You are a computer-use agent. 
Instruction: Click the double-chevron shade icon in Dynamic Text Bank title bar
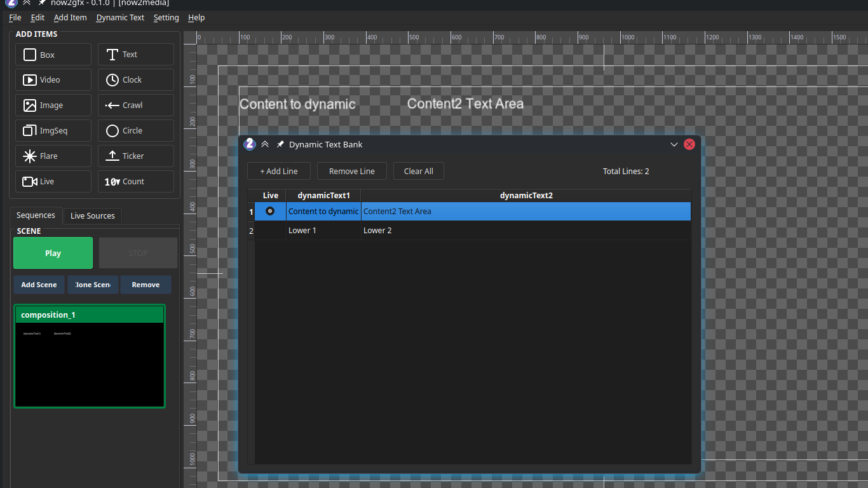(265, 144)
